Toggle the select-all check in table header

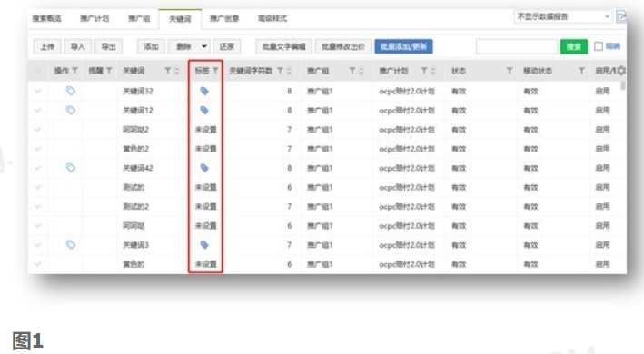click(x=38, y=71)
